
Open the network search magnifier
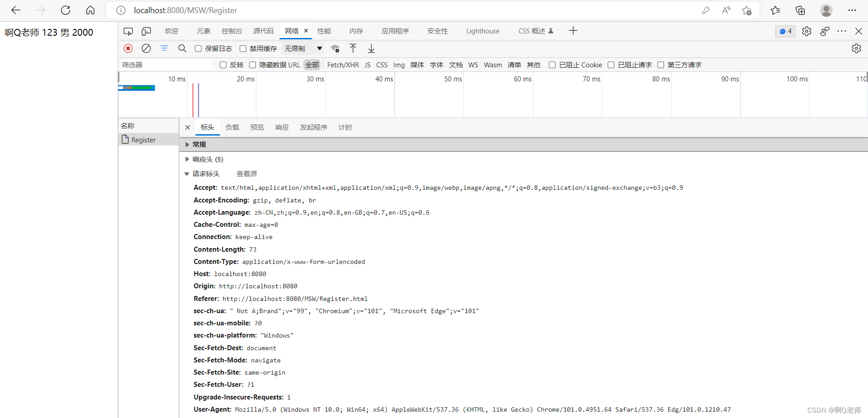tap(182, 48)
